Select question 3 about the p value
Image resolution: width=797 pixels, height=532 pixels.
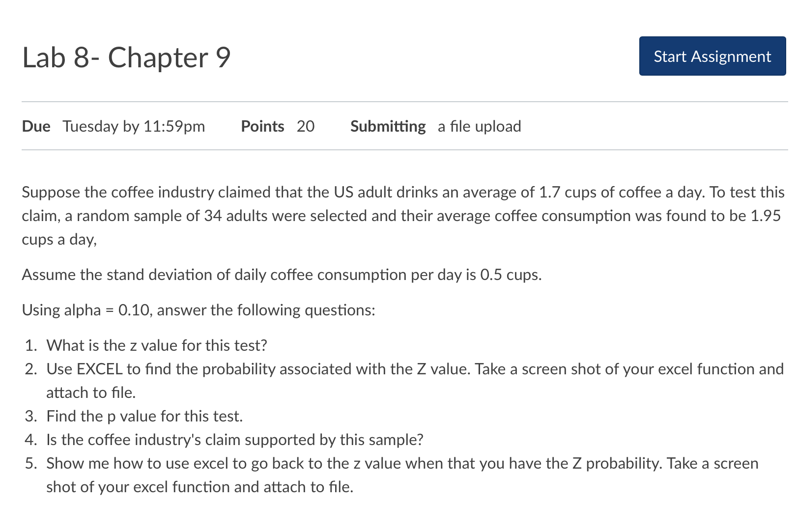[144, 416]
